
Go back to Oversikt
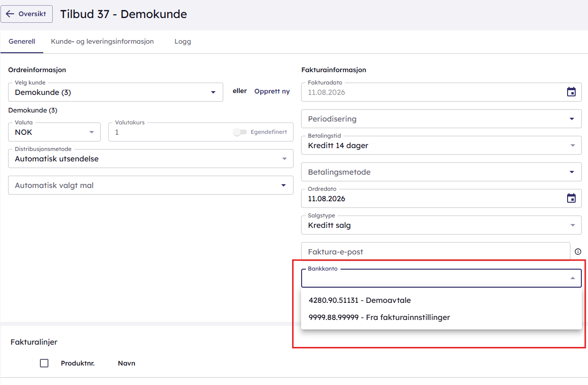pos(27,14)
